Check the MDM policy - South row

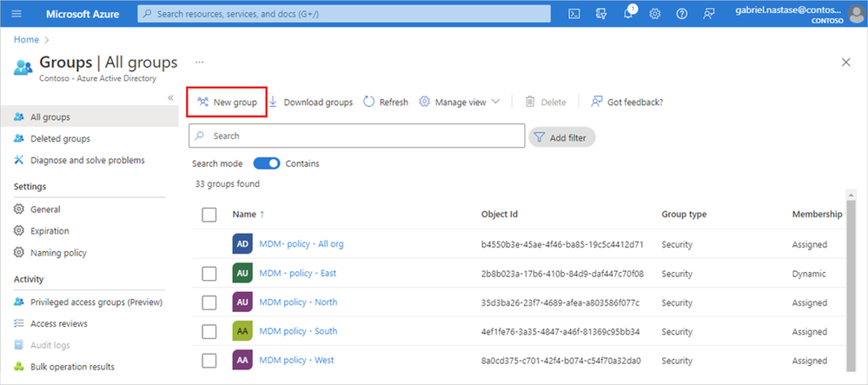tap(209, 331)
